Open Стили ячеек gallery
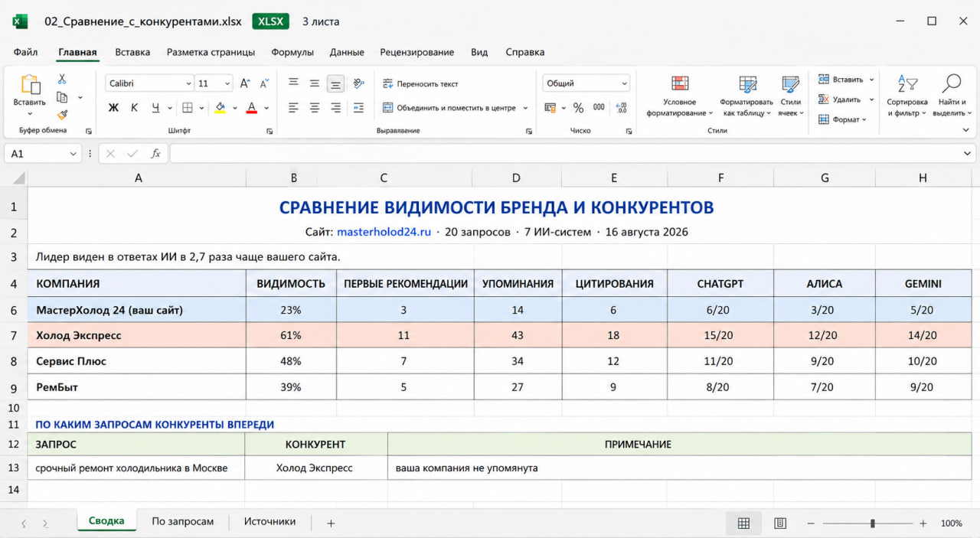980x538 pixels. point(790,96)
